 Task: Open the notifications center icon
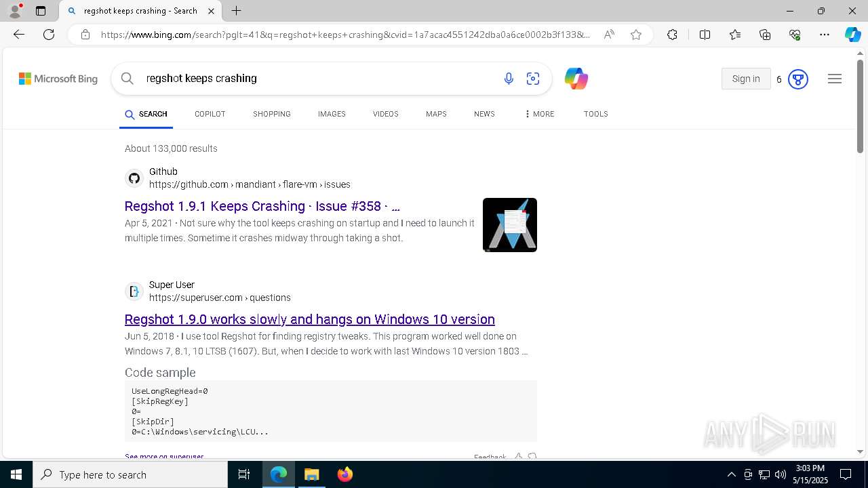[846, 474]
